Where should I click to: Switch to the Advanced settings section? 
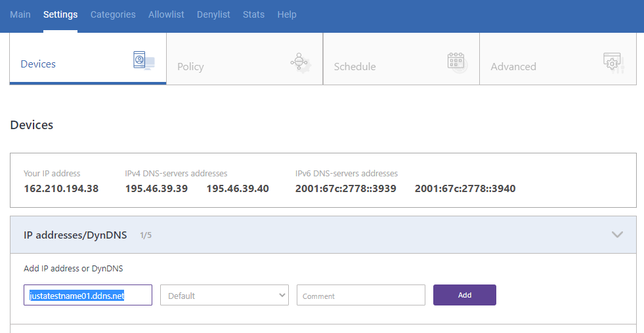pyautogui.click(x=558, y=58)
